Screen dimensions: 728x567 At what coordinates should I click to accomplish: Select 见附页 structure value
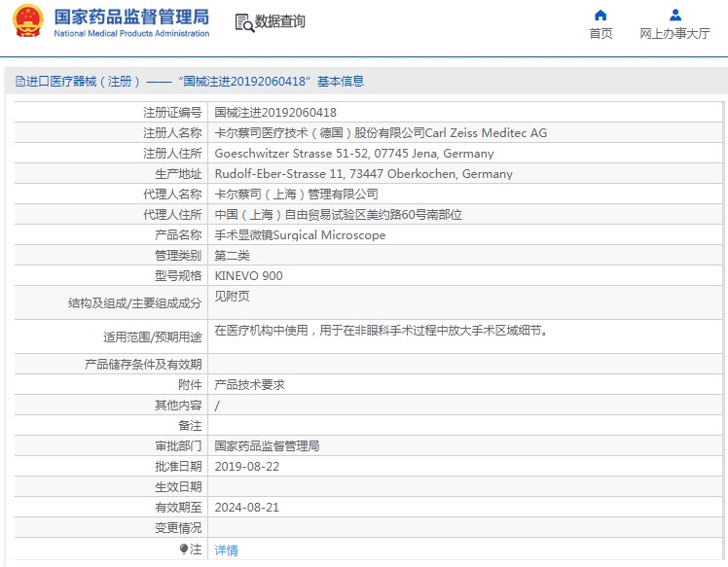(x=233, y=296)
